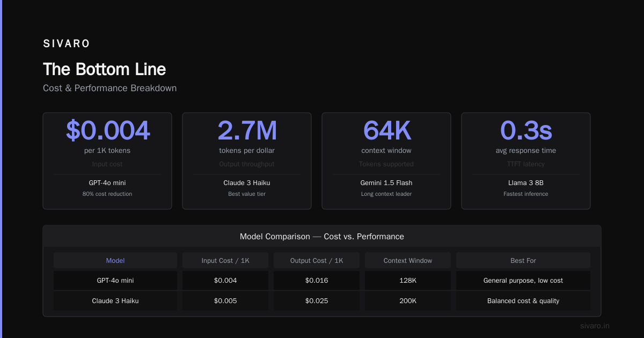644x338 pixels.
Task: Click General purpose, low cost cell
Action: (x=523, y=280)
